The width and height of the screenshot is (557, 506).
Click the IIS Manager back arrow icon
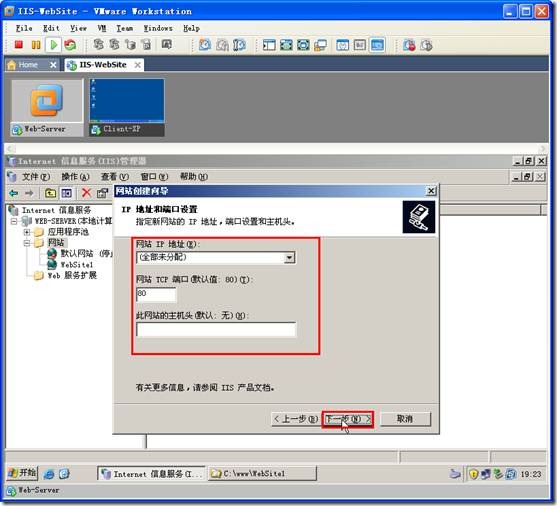coord(13,193)
